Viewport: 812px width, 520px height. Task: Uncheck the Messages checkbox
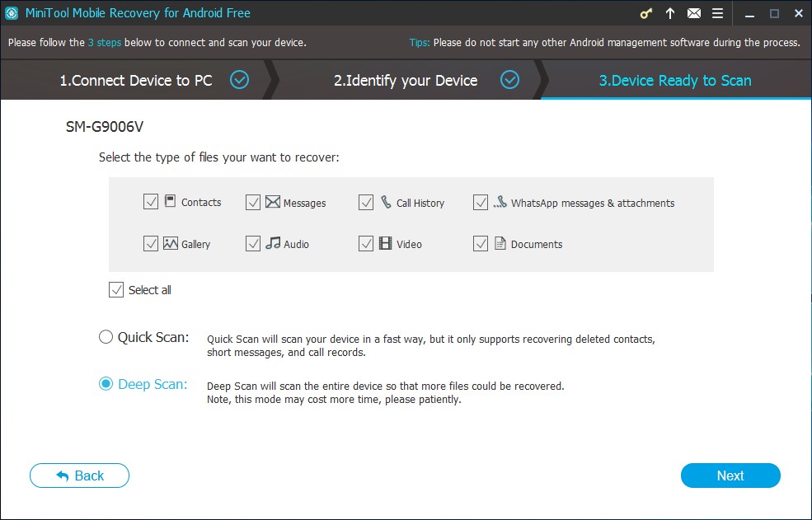tap(253, 202)
